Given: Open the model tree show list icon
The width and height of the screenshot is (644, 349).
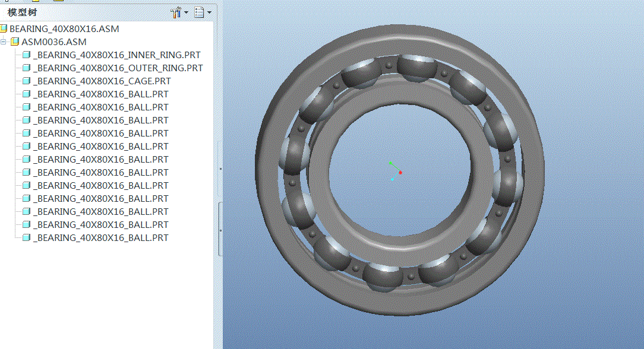Looking at the screenshot, I should [x=199, y=12].
